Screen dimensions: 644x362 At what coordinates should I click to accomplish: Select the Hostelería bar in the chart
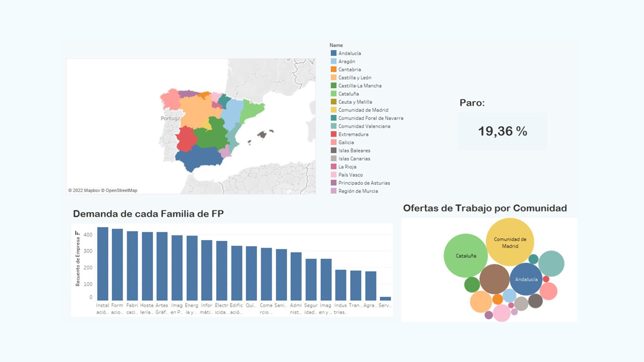coord(147,266)
